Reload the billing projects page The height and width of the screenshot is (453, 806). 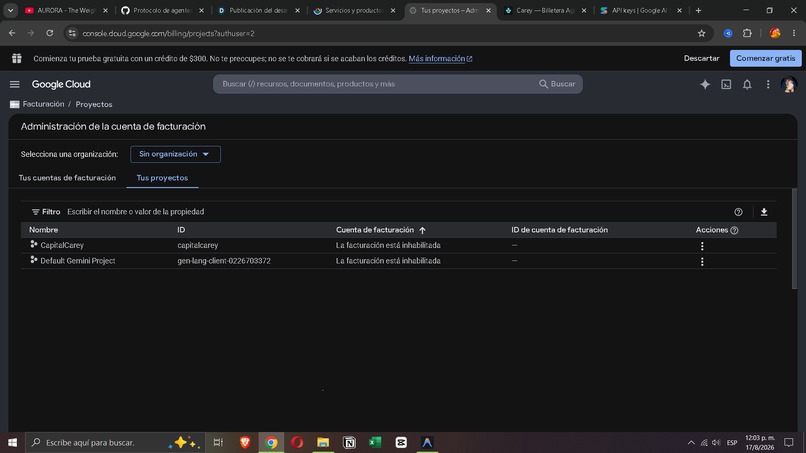point(49,33)
